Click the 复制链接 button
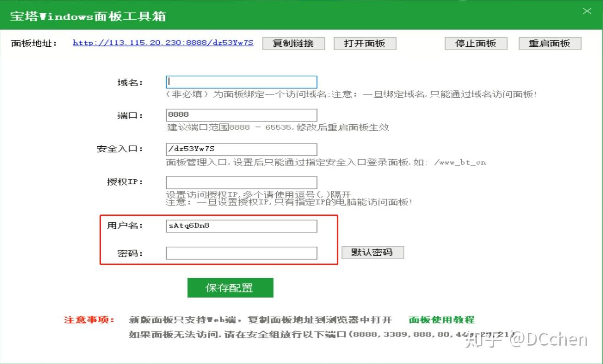 click(294, 44)
